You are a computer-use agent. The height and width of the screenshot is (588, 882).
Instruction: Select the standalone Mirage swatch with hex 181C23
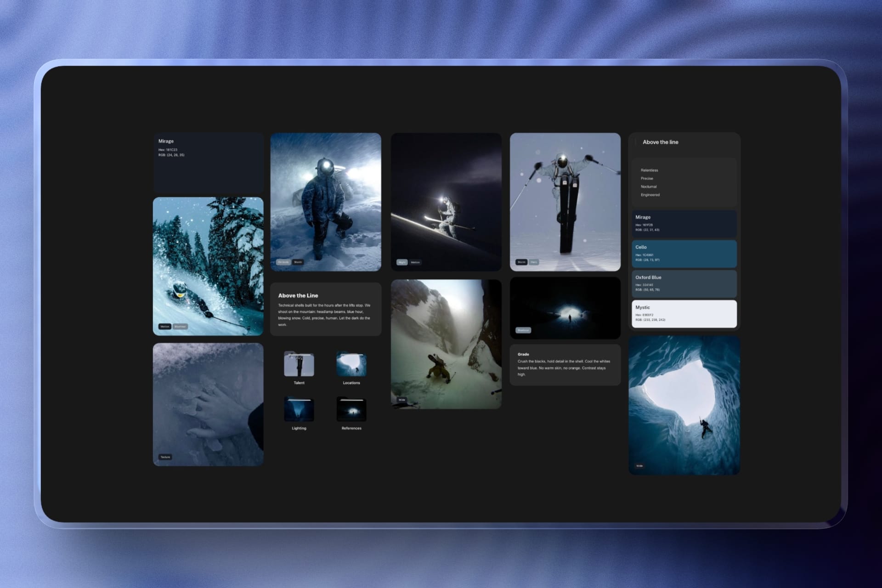[x=208, y=163]
